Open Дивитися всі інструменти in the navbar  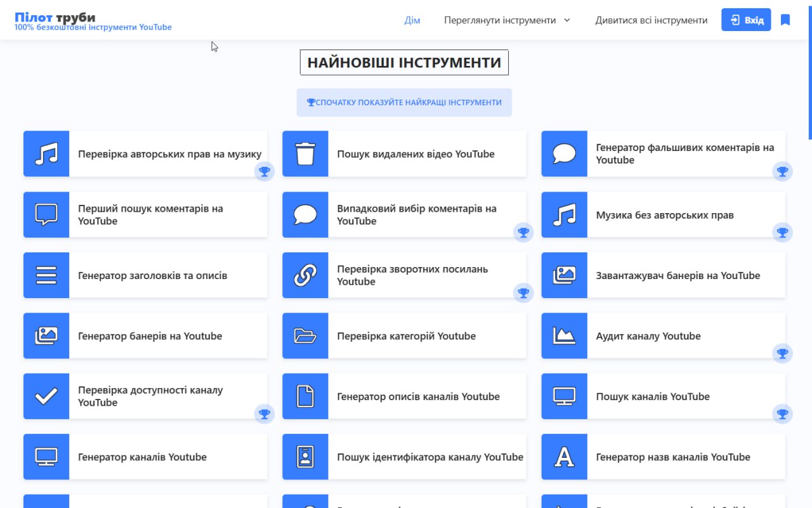[x=652, y=20]
